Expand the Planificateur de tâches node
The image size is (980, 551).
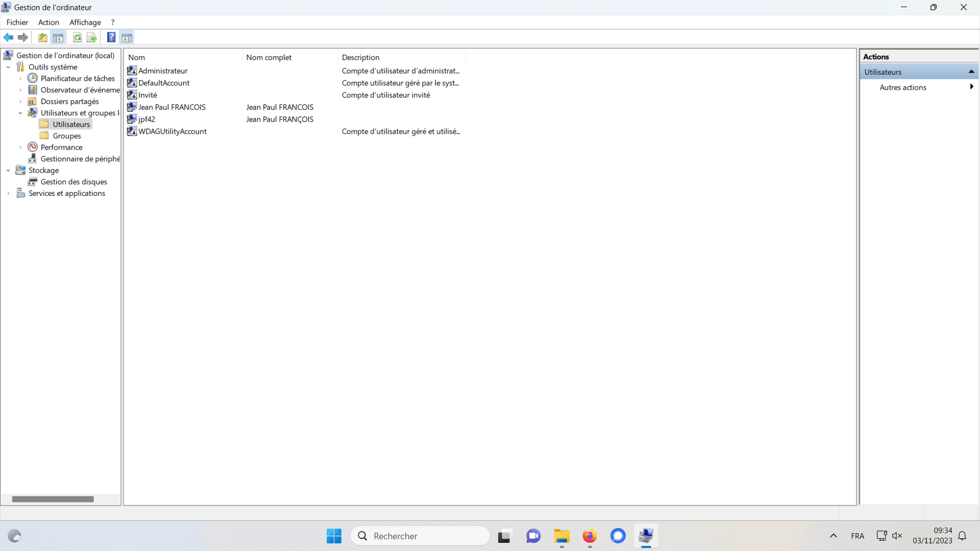20,79
